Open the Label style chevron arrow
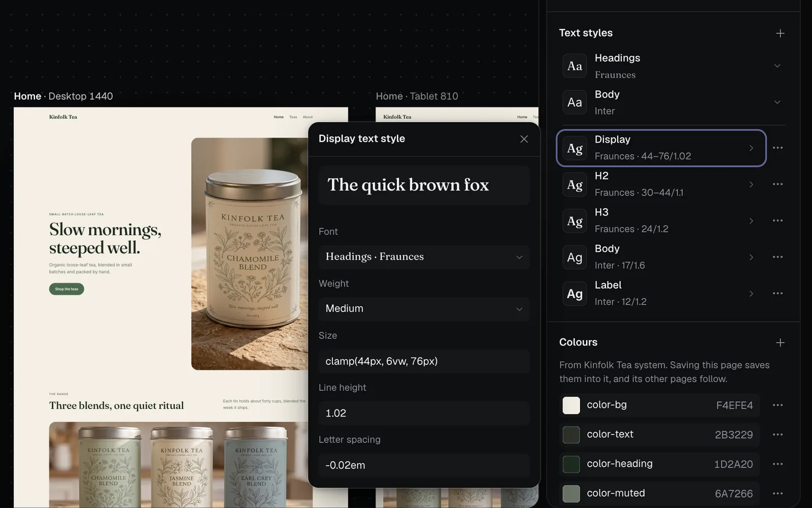812x508 pixels. click(751, 294)
